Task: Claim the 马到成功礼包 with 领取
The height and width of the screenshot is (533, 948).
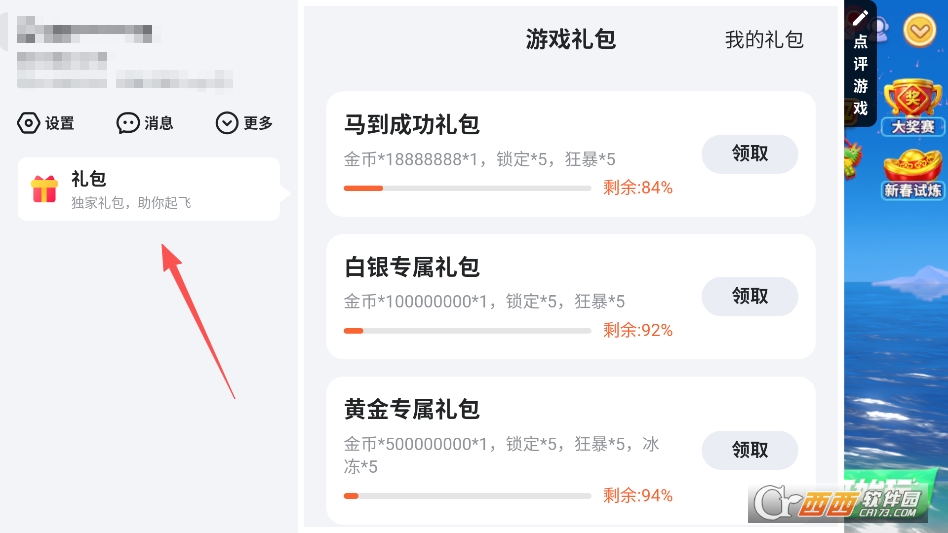Action: click(x=750, y=154)
